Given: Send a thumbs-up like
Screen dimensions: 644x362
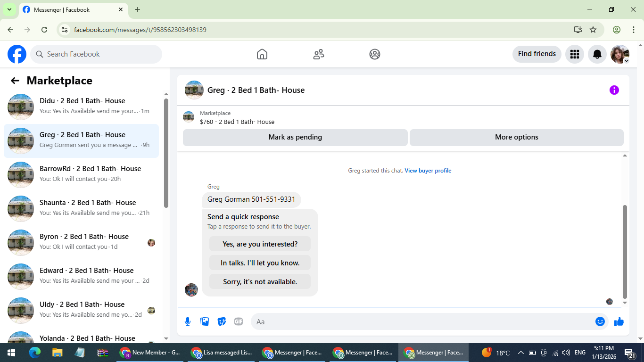Looking at the screenshot, I should pyautogui.click(x=619, y=321).
